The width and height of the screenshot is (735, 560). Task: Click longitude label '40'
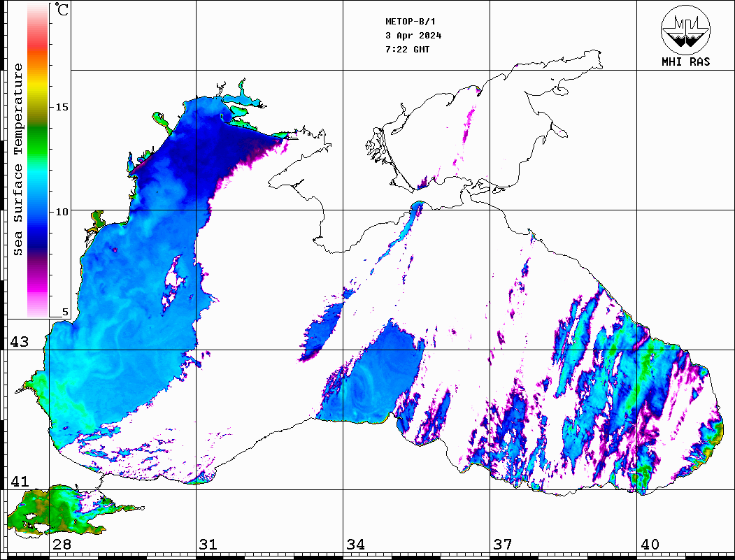[650, 545]
